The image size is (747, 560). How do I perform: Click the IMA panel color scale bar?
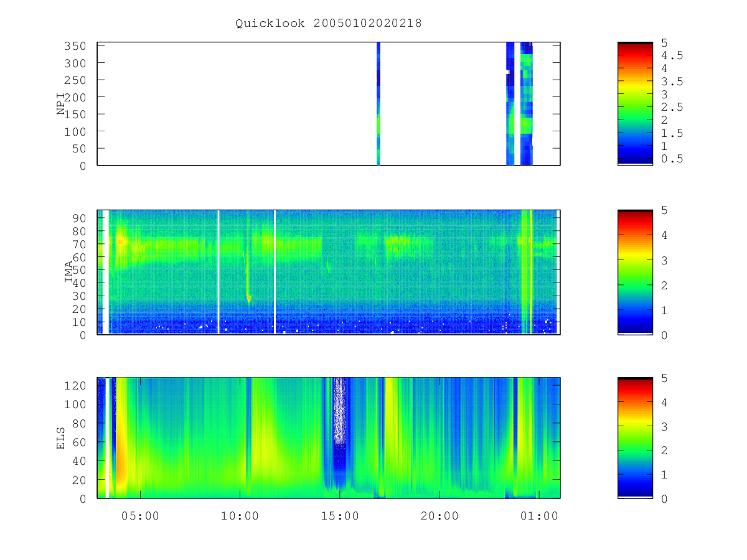(x=635, y=273)
